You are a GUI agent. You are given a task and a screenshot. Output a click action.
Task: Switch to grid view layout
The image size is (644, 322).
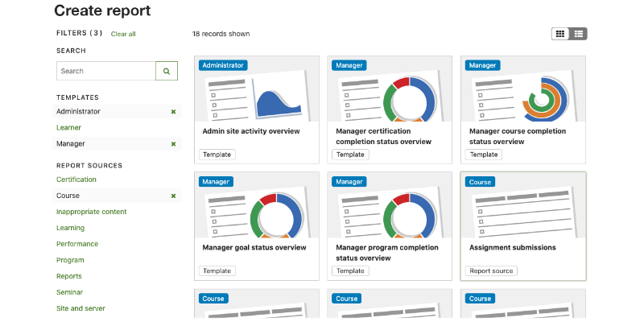[x=560, y=34]
